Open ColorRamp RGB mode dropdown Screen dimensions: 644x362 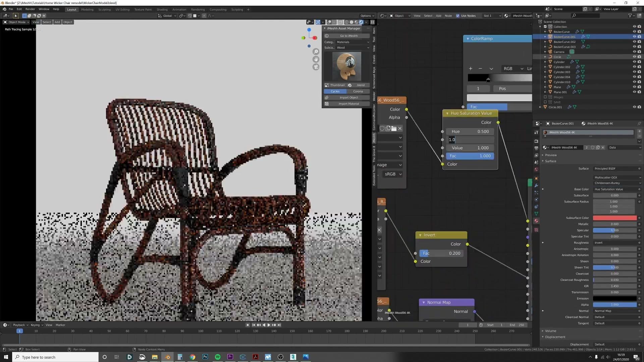tap(513, 69)
